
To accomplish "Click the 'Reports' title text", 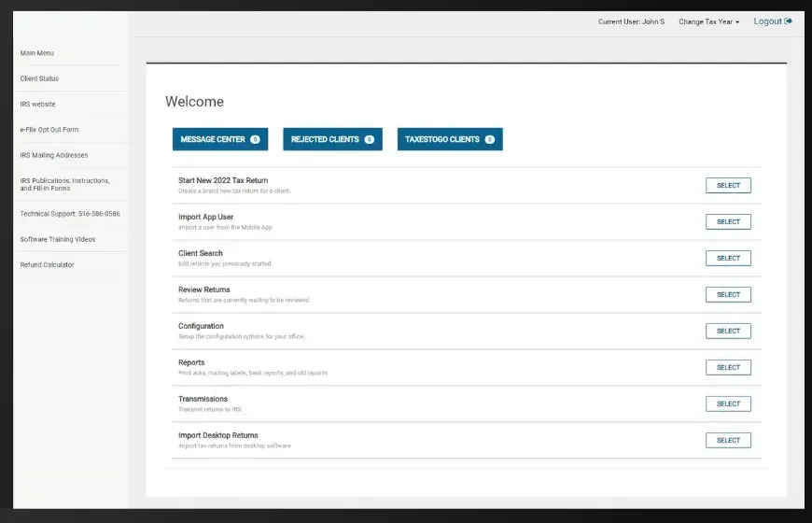I will pyautogui.click(x=191, y=362).
